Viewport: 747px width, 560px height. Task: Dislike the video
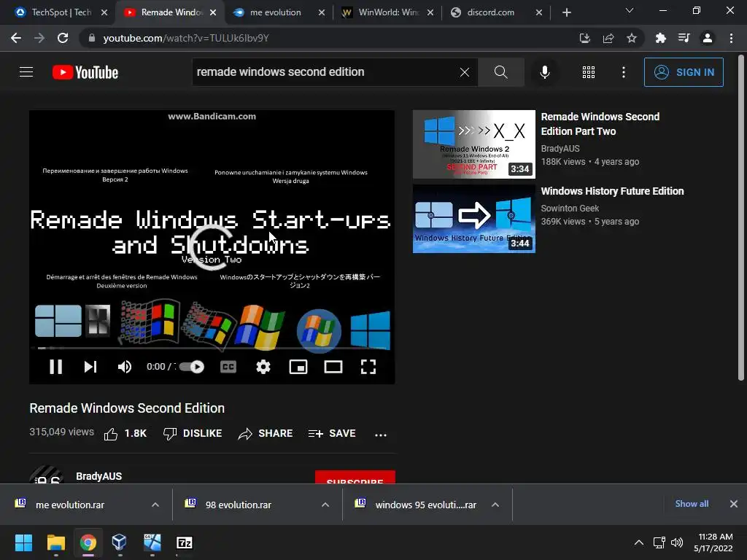point(193,433)
